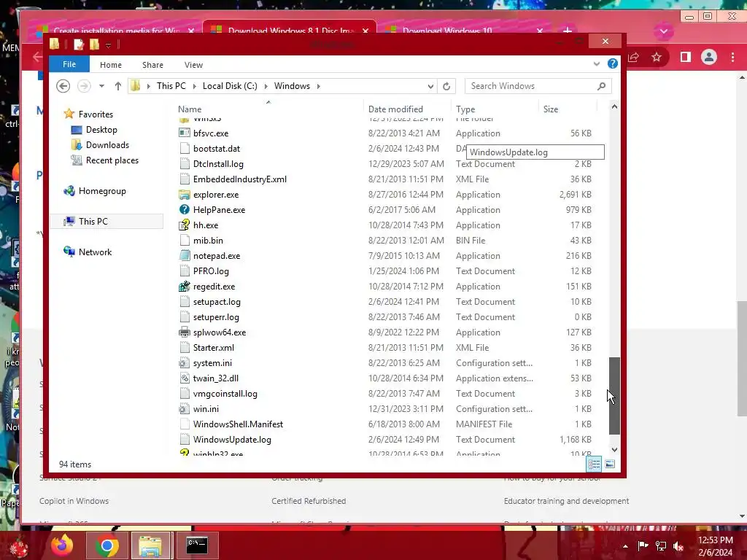Click the volume muted tray icon

point(678,545)
